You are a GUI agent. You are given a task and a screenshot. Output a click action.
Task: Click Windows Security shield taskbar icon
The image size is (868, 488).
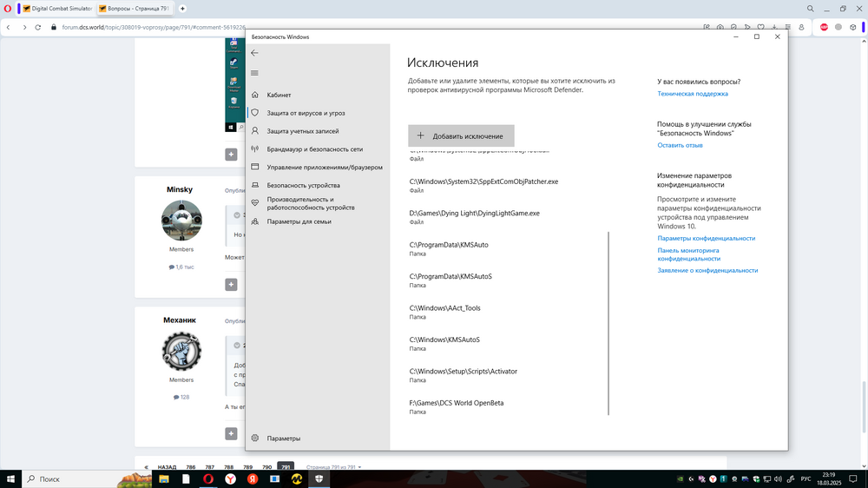point(319,478)
